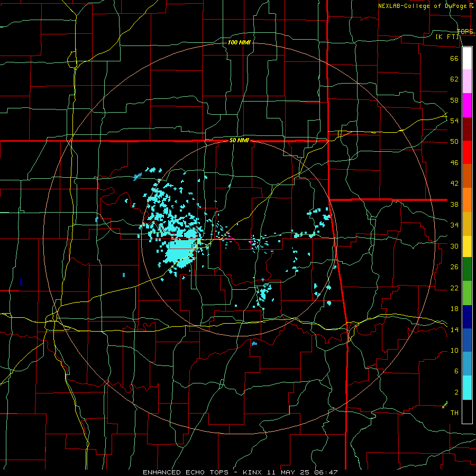Click the legend value "26"

pyautogui.click(x=454, y=267)
